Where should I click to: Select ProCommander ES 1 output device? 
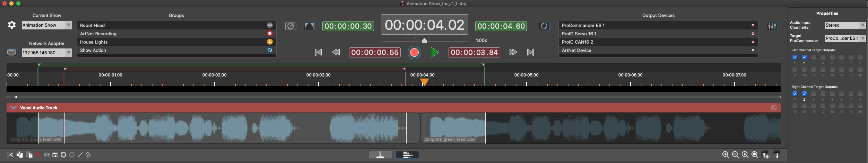point(658,25)
